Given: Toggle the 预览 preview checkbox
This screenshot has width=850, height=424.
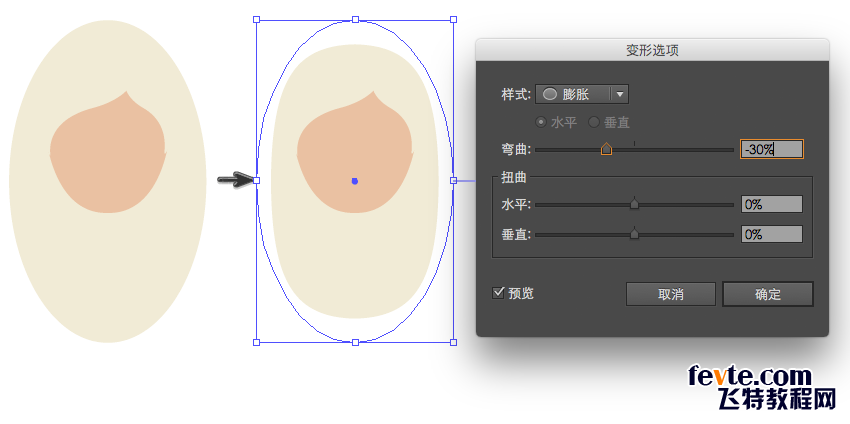Looking at the screenshot, I should tap(498, 293).
